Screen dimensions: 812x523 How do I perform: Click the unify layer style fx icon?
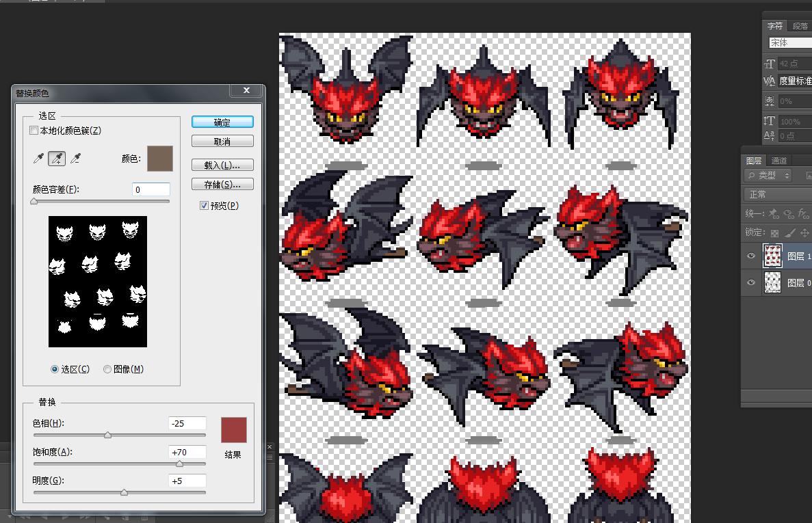(803, 213)
